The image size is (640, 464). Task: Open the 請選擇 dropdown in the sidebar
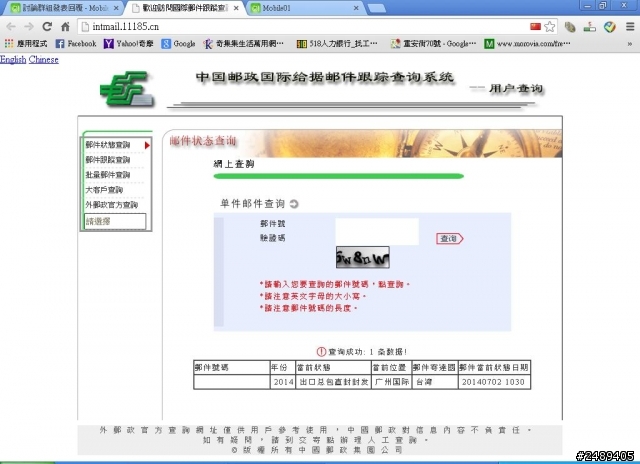coord(115,221)
